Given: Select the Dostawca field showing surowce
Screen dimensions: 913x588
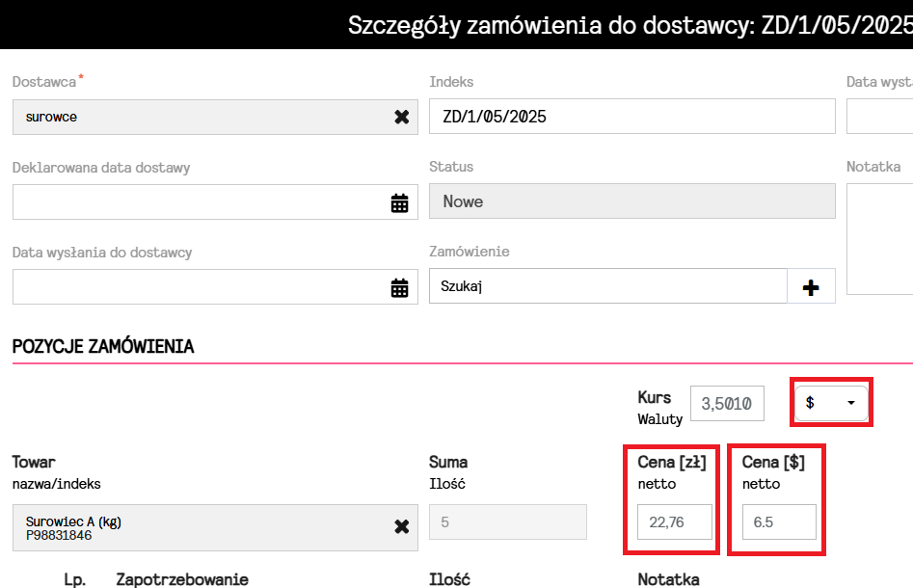Looking at the screenshot, I should tap(193, 117).
